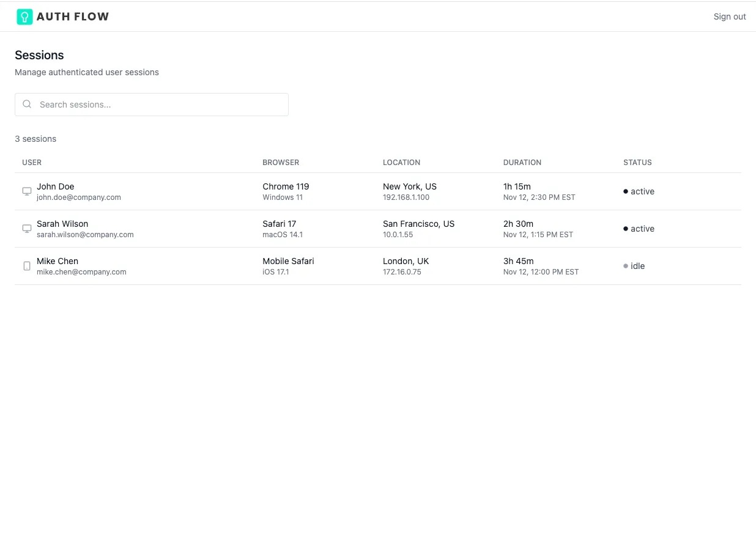Screen dimensions: 756x560
Task: Click IP address 172.16.0.75
Action: pos(402,272)
